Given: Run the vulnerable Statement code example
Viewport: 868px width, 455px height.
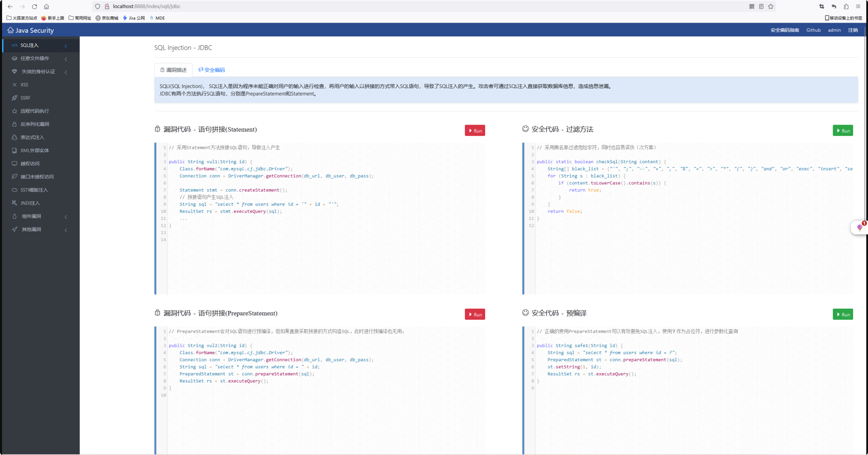Looking at the screenshot, I should [474, 130].
